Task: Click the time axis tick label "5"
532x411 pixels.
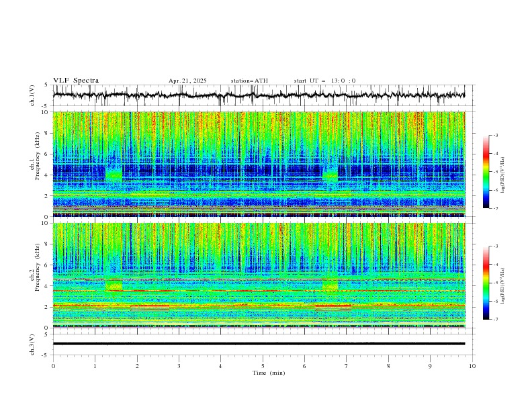Action: pos(263,366)
